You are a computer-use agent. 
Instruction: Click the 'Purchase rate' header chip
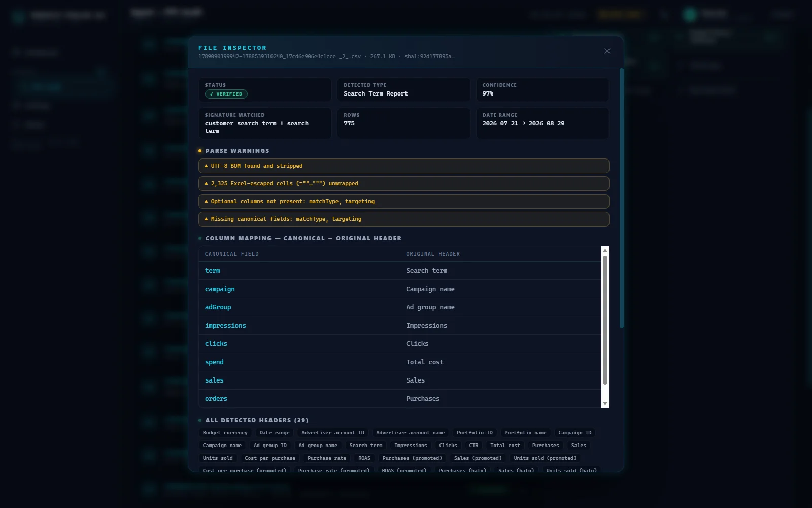(327, 458)
